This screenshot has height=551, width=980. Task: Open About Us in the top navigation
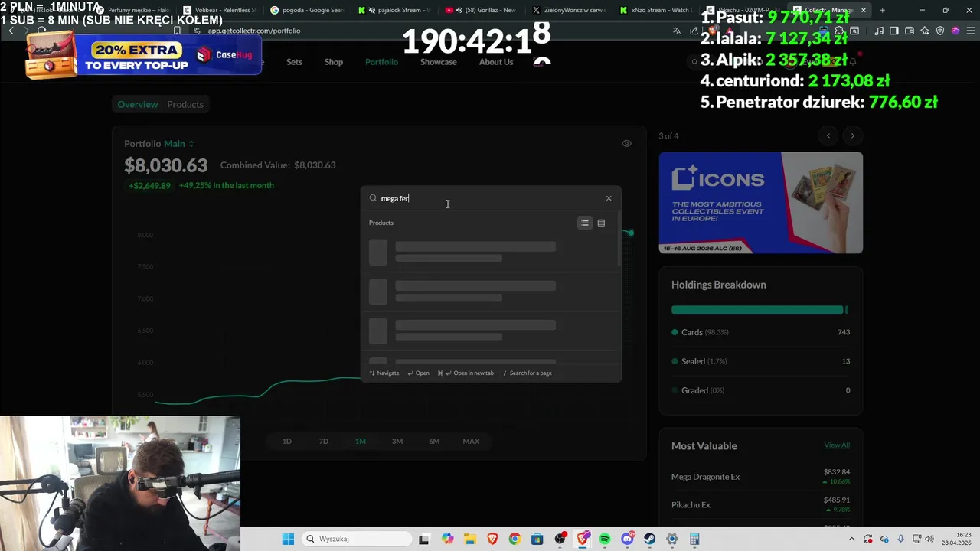[x=496, y=62]
